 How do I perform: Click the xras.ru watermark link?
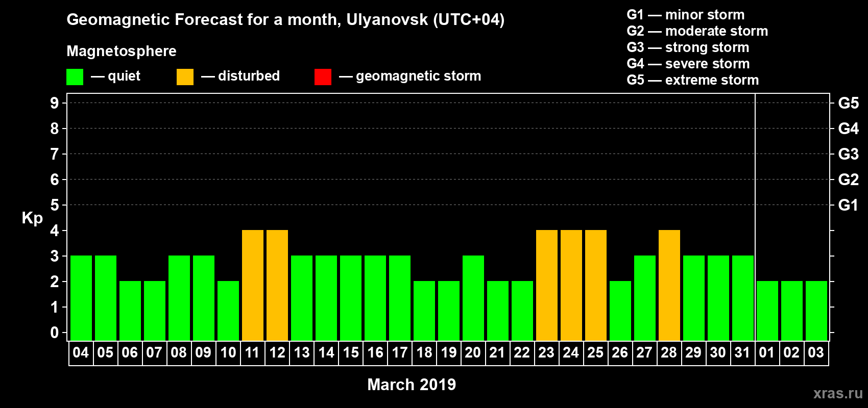837,393
